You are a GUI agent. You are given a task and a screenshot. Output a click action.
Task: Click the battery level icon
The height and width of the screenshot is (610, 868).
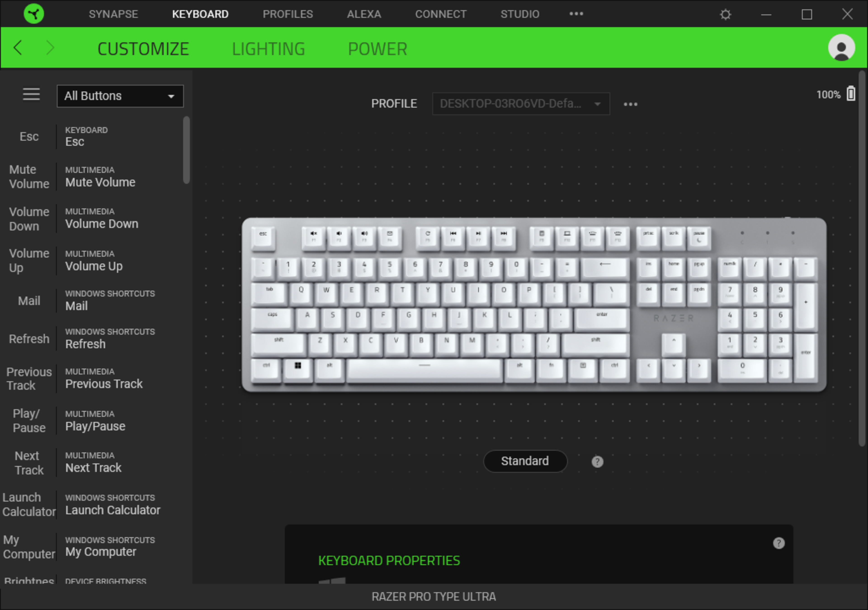(x=851, y=93)
